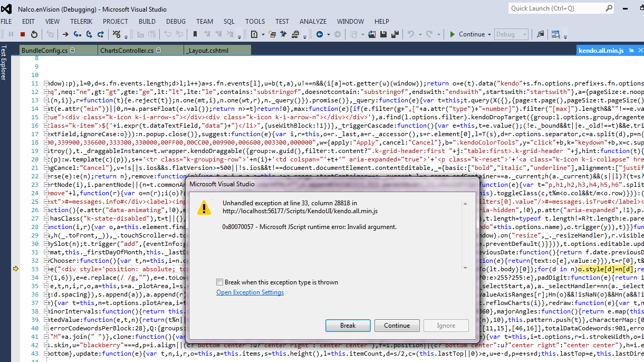The image size is (644, 362).
Task: Click the dialog's Continue button
Action: pyautogui.click(x=397, y=326)
